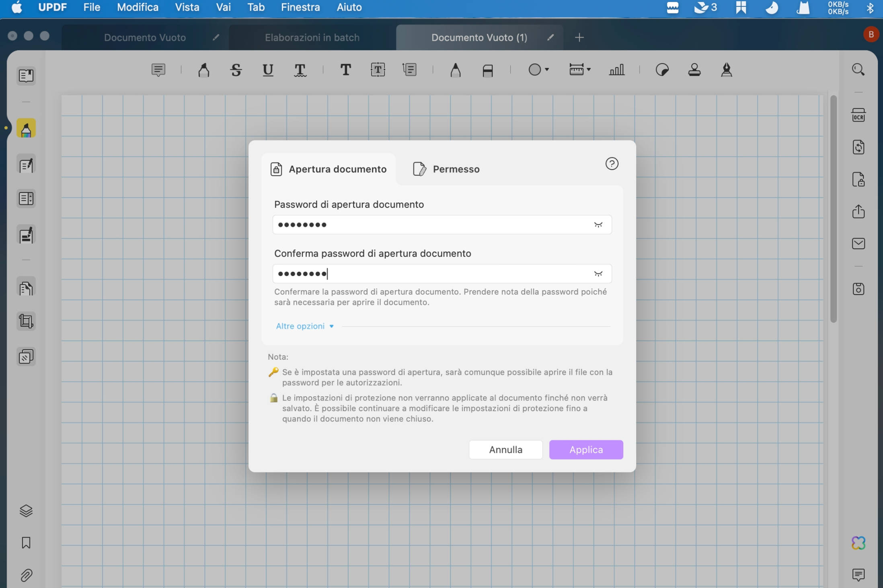Switch to the Apertura documento tab
The width and height of the screenshot is (883, 588).
click(329, 169)
